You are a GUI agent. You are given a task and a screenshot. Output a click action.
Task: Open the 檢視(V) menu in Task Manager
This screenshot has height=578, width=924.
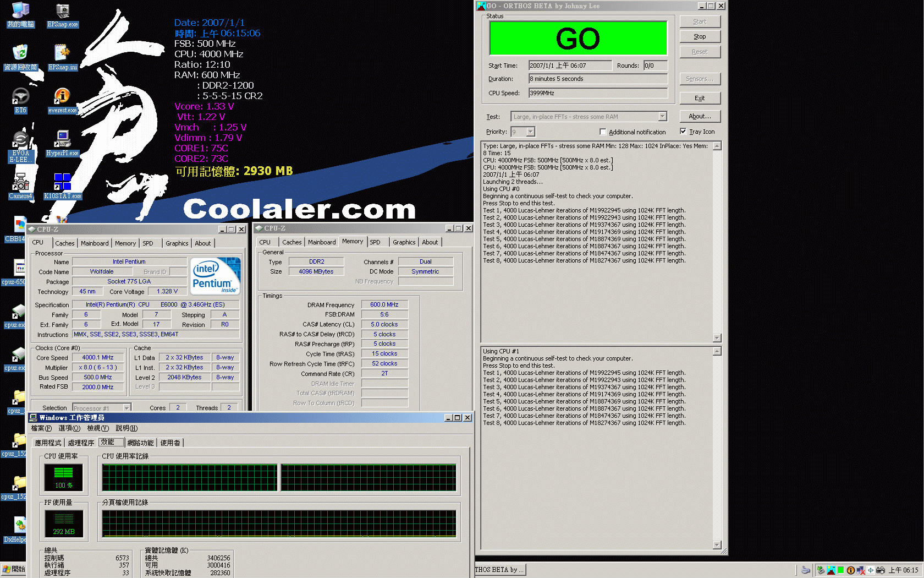point(98,428)
